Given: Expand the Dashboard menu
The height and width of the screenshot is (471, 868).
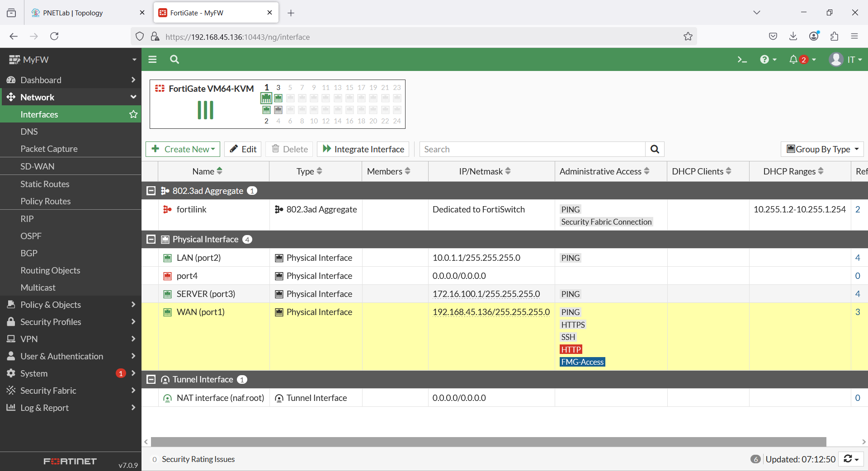Looking at the screenshot, I should click(x=71, y=80).
